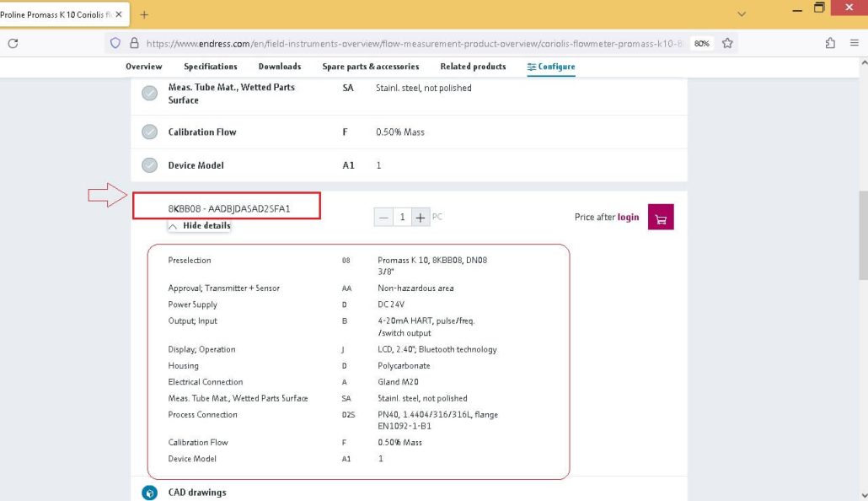Select order code 8KBB08 - AADBJDASAD2SFA1
Image resolution: width=868 pixels, height=501 pixels.
click(229, 209)
